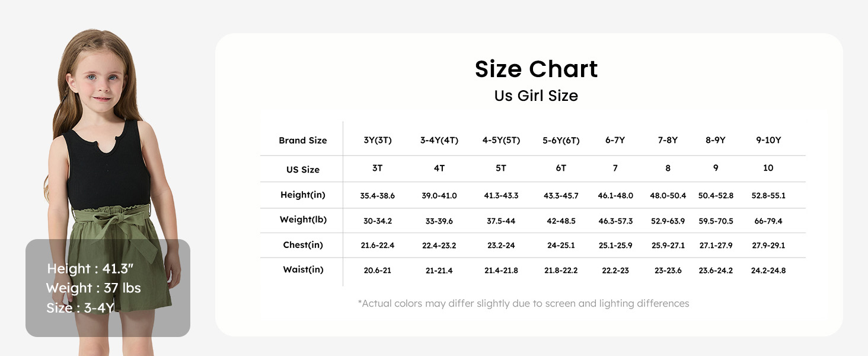Select the US Size row header
The height and width of the screenshot is (356, 868).
coord(302,170)
